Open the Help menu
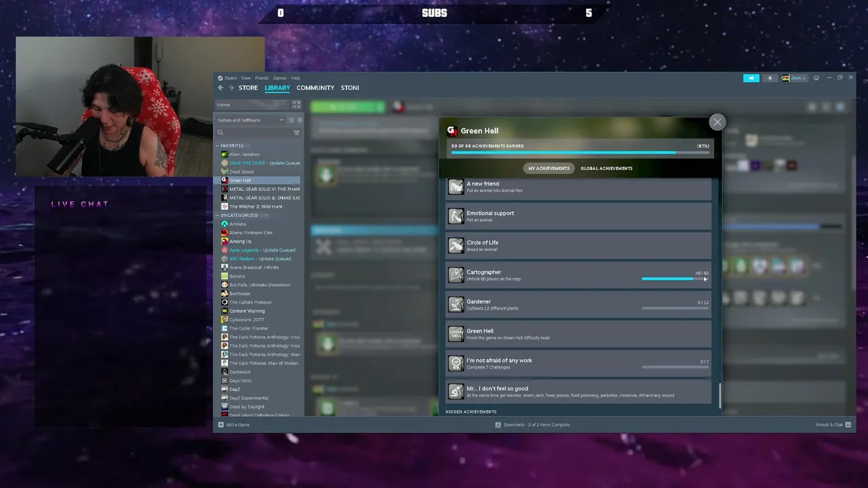Viewport: 868px width, 488px height. coord(296,78)
